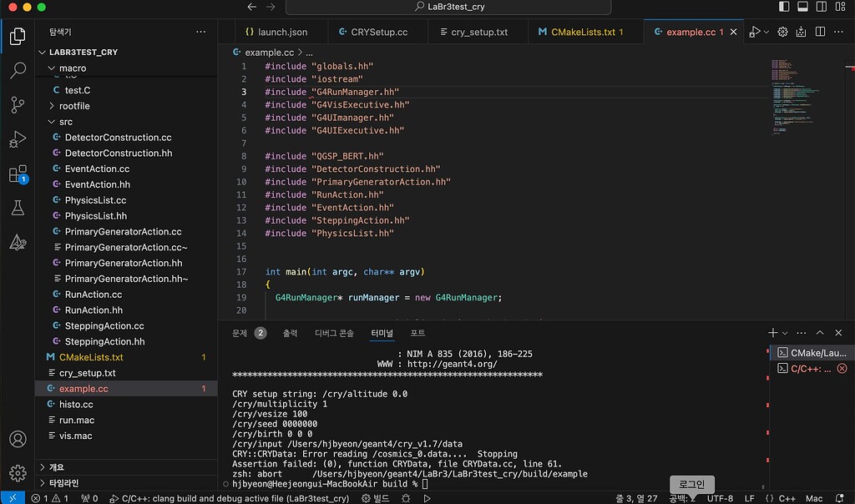
Task: Open editor settings via the gear icon
Action: (782, 31)
